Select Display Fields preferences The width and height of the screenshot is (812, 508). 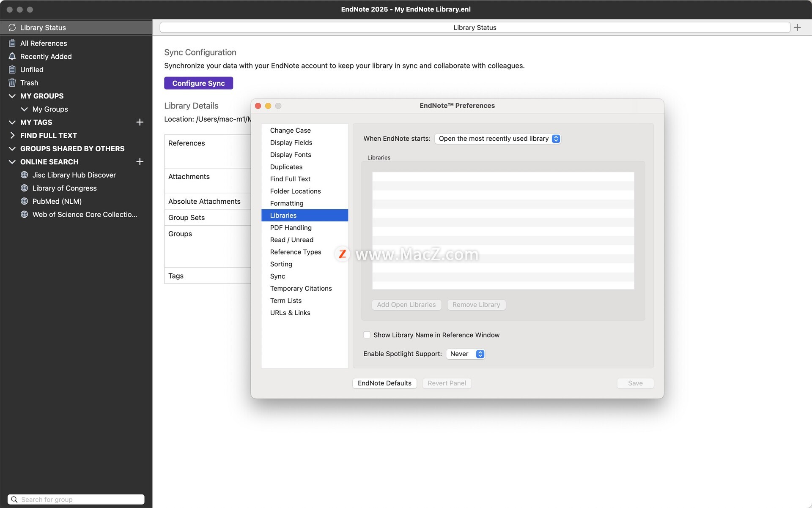tap(304, 142)
